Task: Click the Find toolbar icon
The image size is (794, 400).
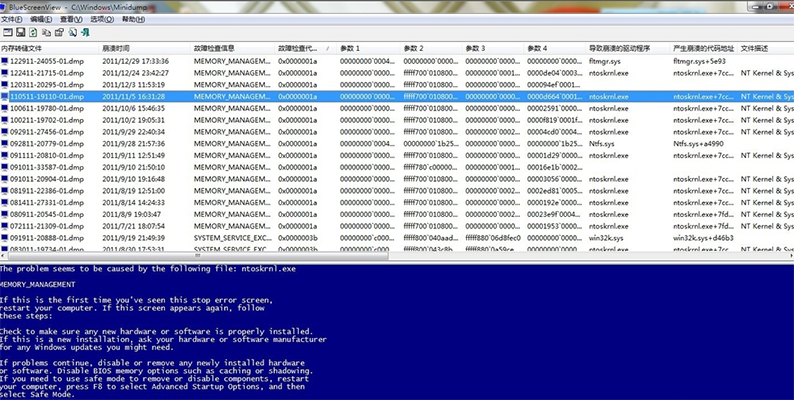Action: (72, 33)
